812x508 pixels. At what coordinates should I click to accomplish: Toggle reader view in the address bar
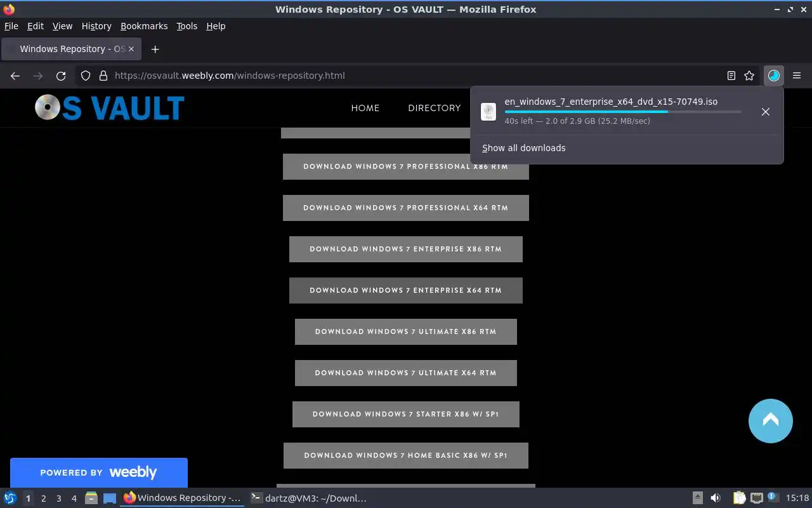click(731, 76)
